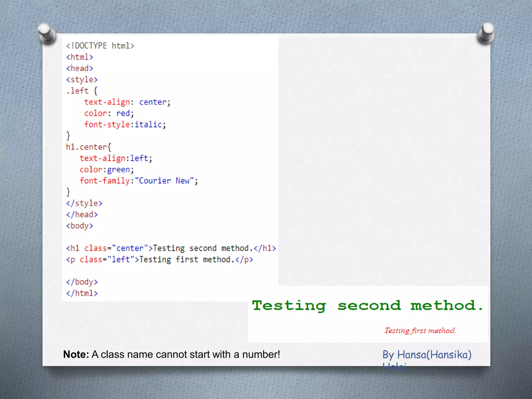This screenshot has width=532, height=399.
Task: Click the p class="left" code line
Action: pos(159,260)
